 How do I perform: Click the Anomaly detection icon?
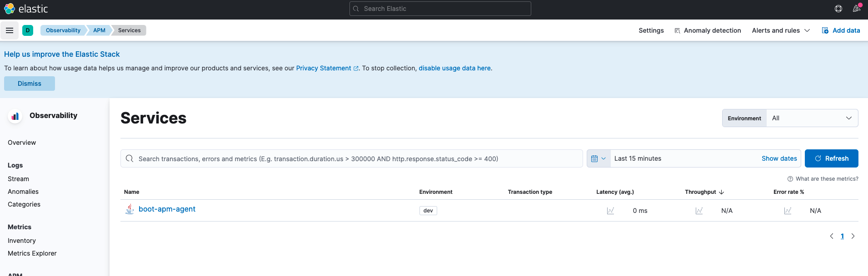(x=677, y=30)
